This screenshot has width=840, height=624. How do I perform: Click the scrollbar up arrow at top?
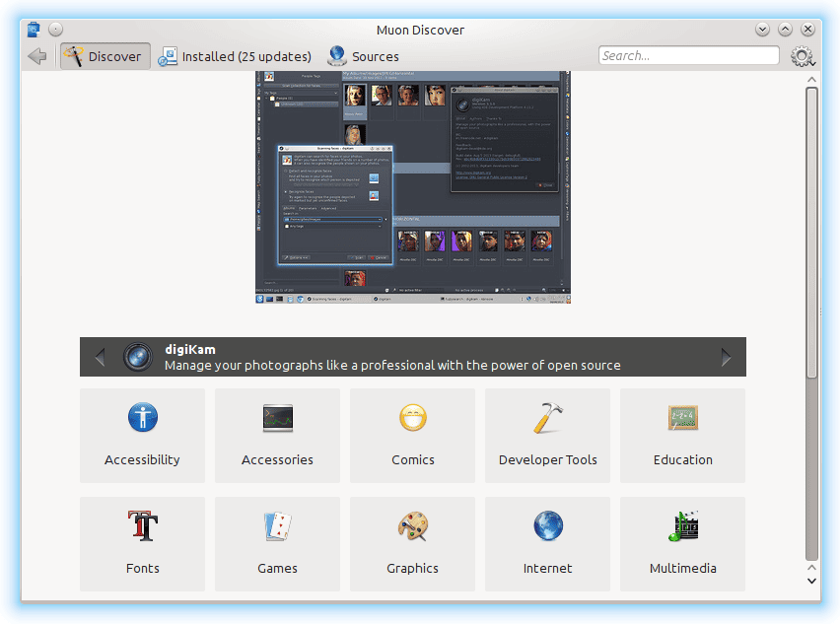[x=812, y=79]
